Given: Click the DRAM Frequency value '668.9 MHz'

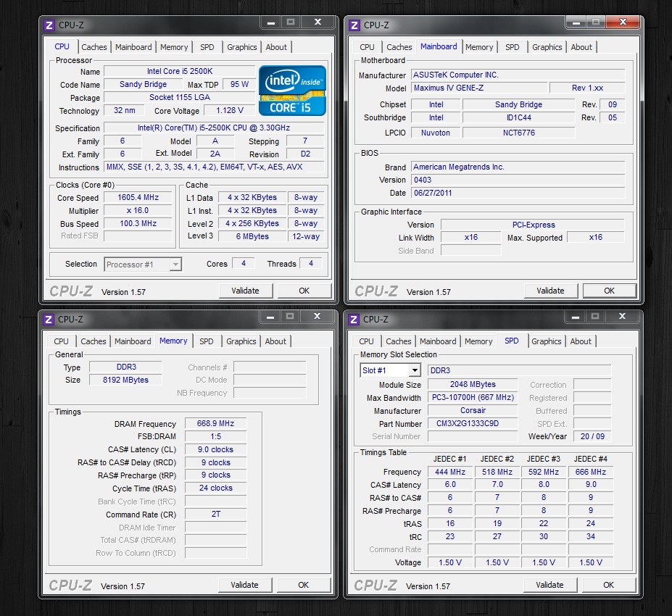Looking at the screenshot, I should point(215,424).
